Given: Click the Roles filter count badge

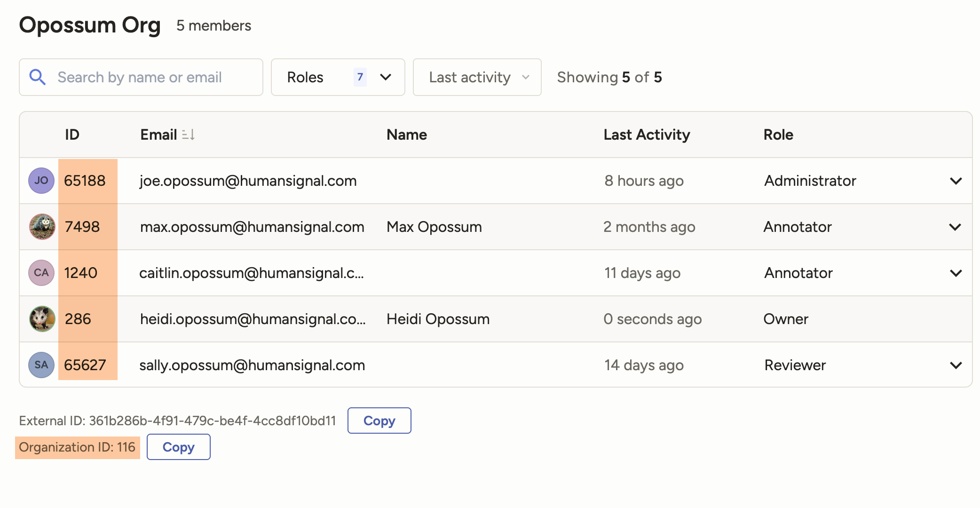Looking at the screenshot, I should click(359, 76).
